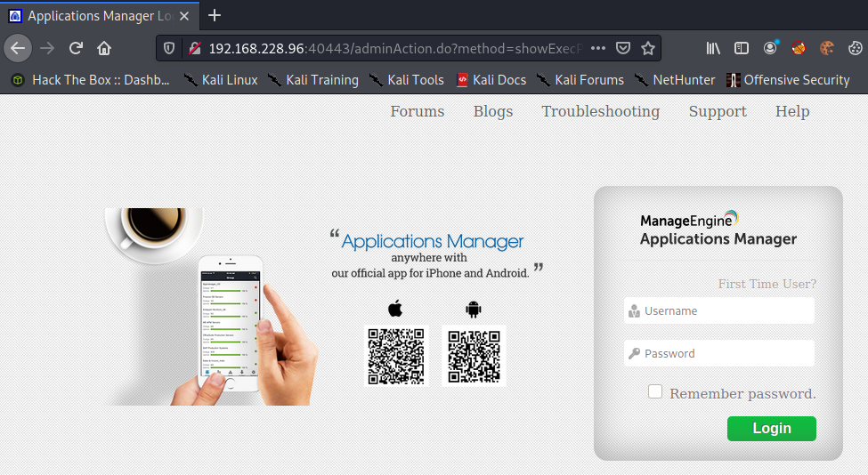Open Hack The Box Dashboard bookmark
The image size is (868, 475).
point(91,80)
